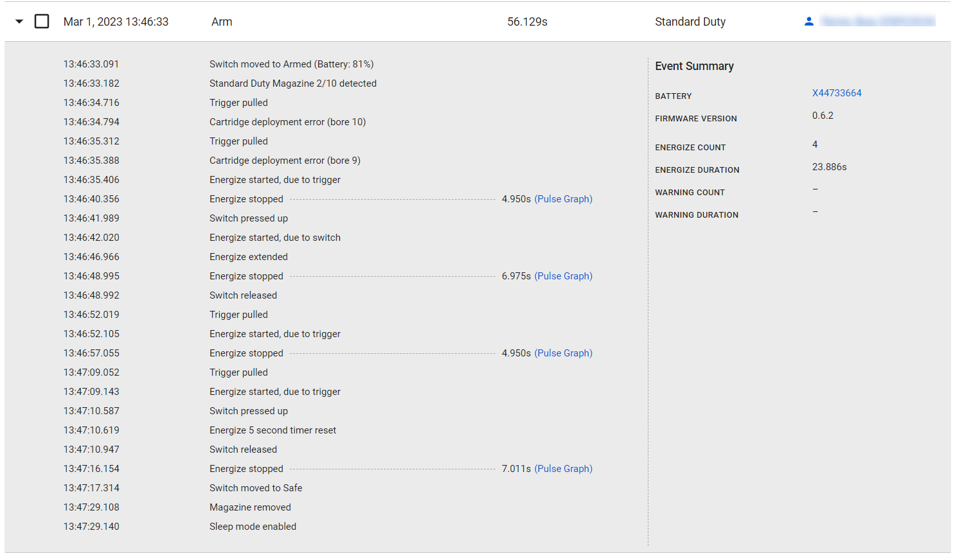Viewport: 955px width, 560px height.
Task: Select the "Sleep mode enabled" log entry
Action: click(x=253, y=527)
